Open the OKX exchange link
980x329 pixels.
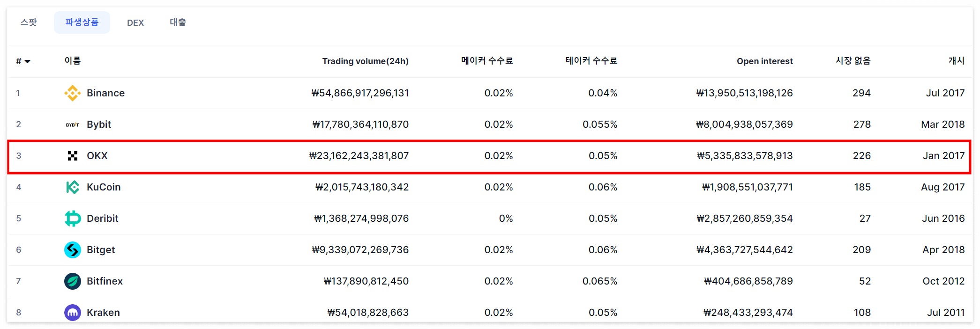97,156
